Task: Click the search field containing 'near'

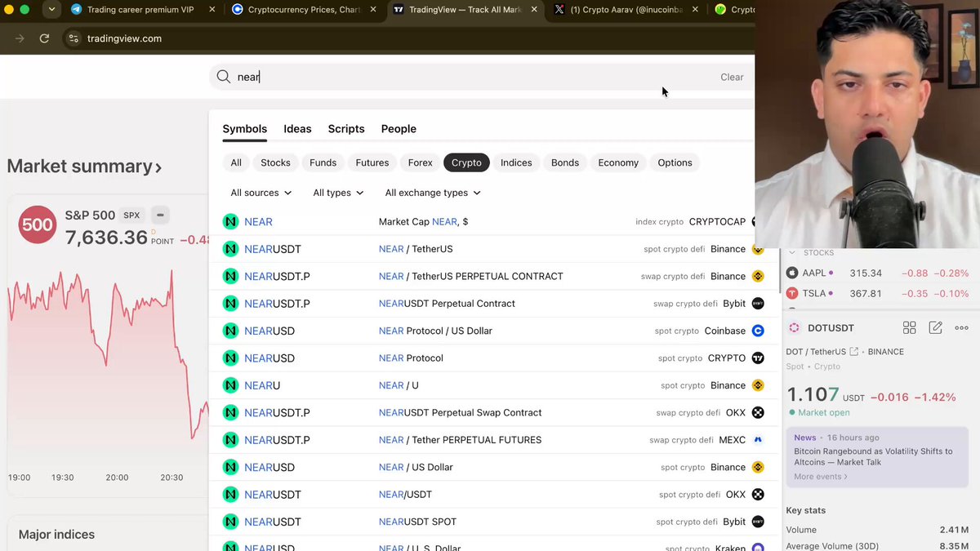Action: click(x=482, y=77)
